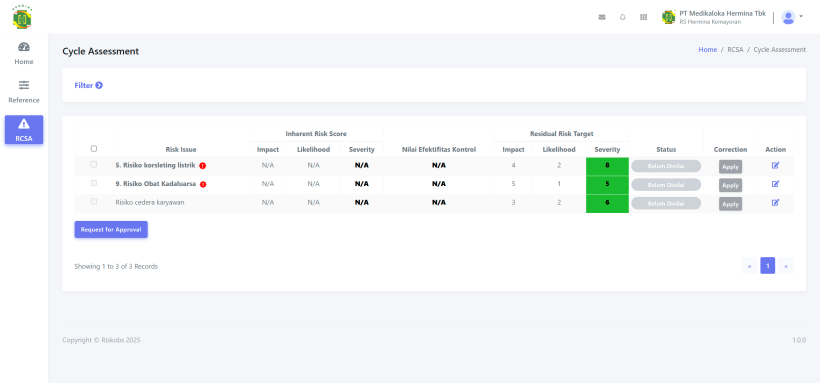Tick checkbox for Risiko cedera karyawan

(94, 201)
